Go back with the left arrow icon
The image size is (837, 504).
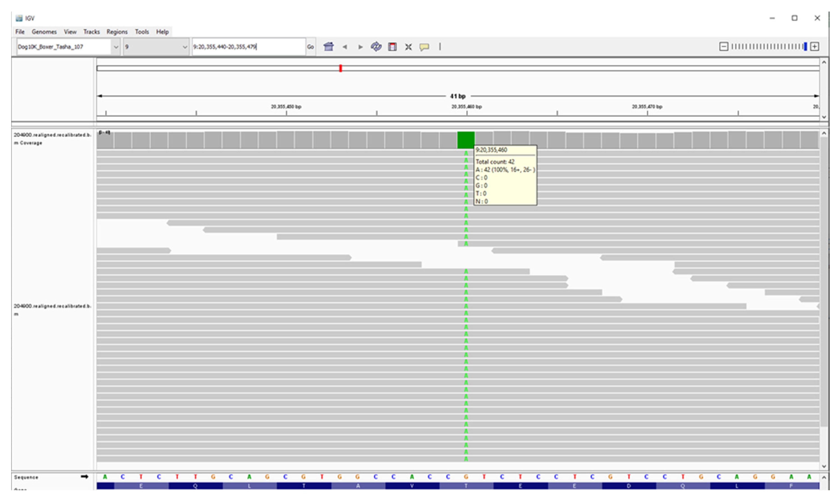point(345,47)
